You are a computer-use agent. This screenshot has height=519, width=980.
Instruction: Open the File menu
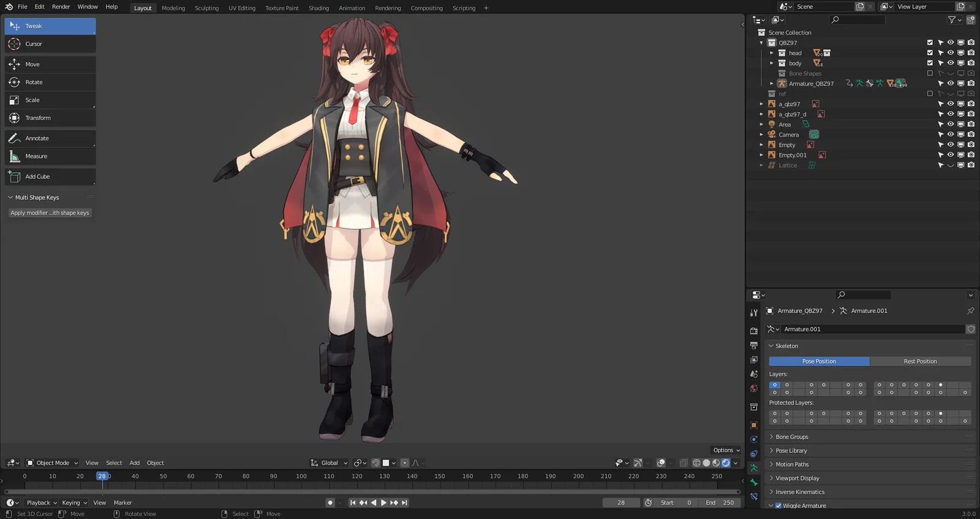[23, 7]
